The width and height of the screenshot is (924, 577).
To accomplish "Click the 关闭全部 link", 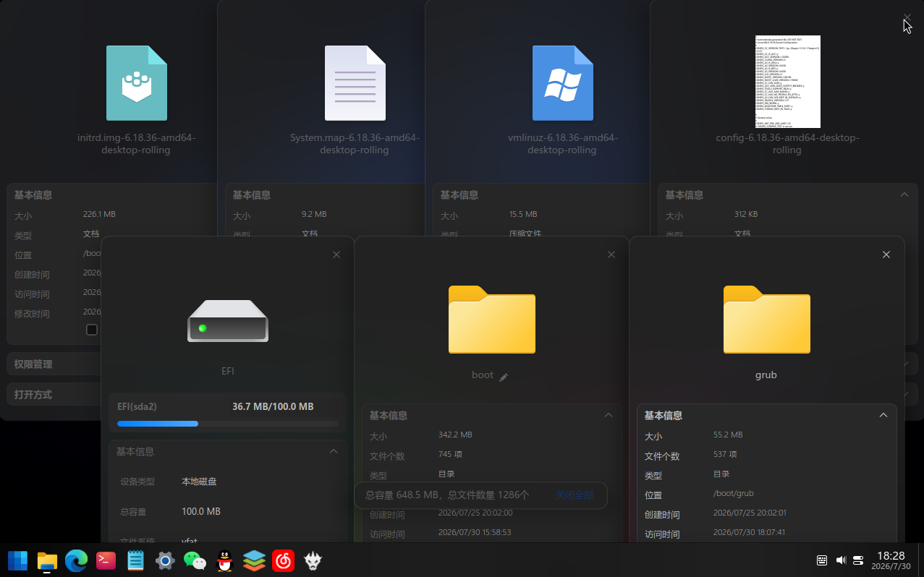I will click(575, 495).
